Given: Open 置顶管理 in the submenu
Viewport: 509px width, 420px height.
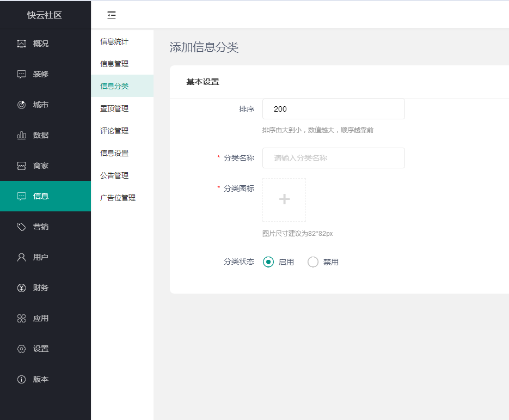Looking at the screenshot, I should point(114,108).
